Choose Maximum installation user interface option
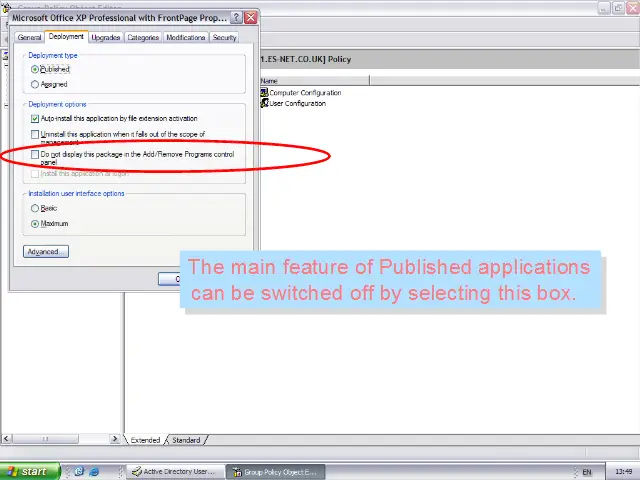Image resolution: width=640 pixels, height=480 pixels. coord(36,223)
